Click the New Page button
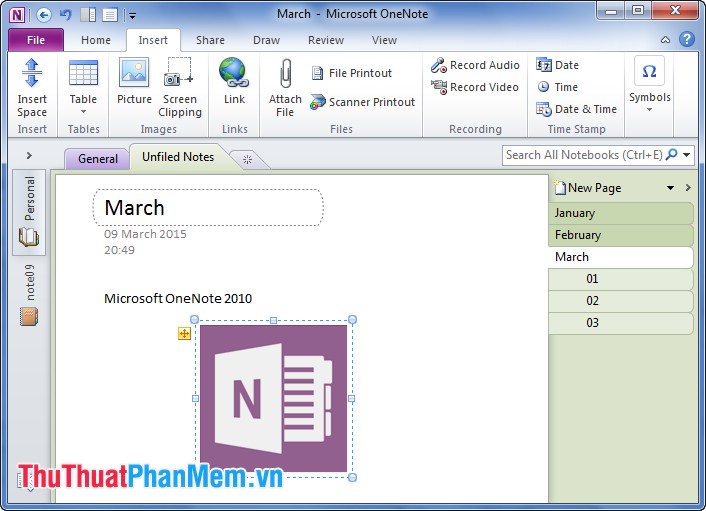The height and width of the screenshot is (511, 706). point(588,188)
